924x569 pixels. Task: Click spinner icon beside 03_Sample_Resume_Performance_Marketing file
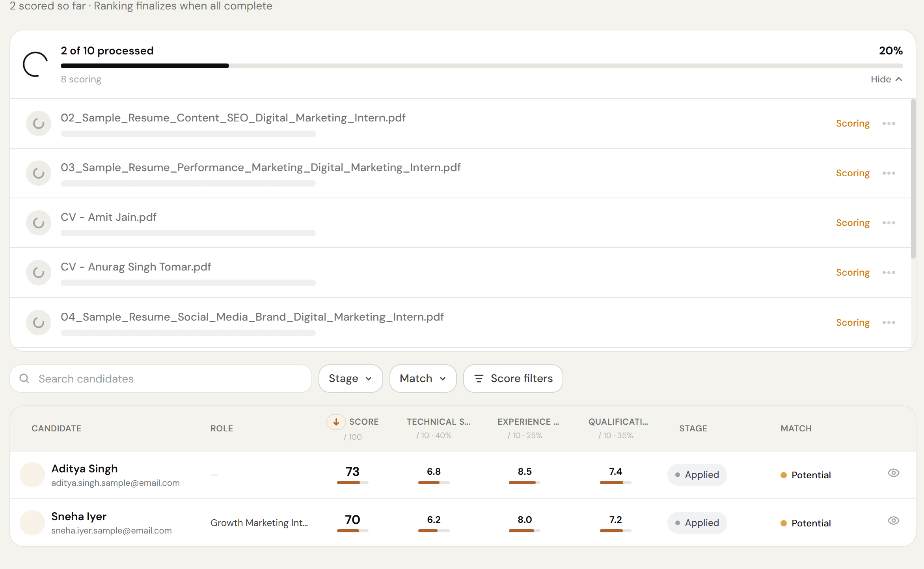click(x=38, y=173)
